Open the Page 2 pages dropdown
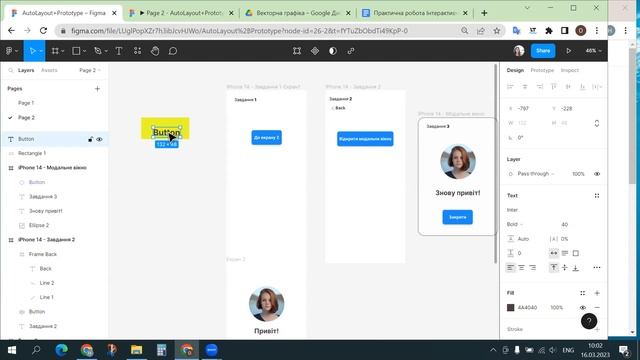640x360 pixels. pos(90,70)
